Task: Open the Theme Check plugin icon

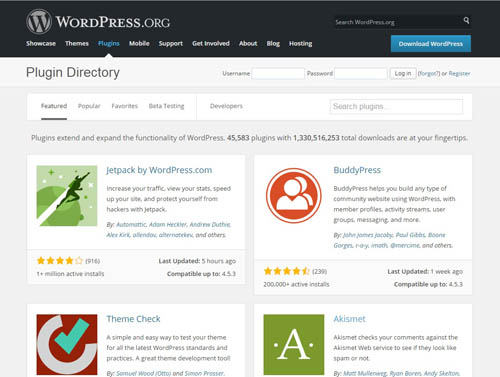Action: pyautogui.click(x=67, y=345)
